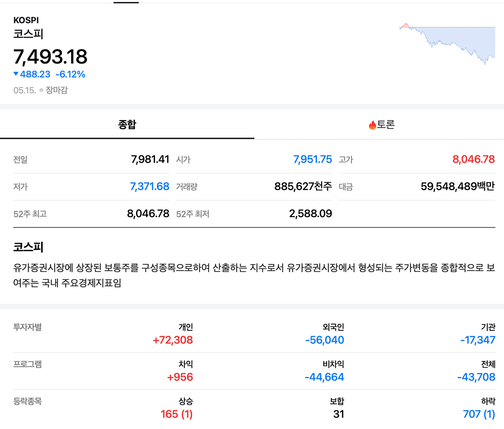Click the 하락 count 707 (1)
Image resolution: width=504 pixels, height=429 pixels.
pyautogui.click(x=479, y=414)
